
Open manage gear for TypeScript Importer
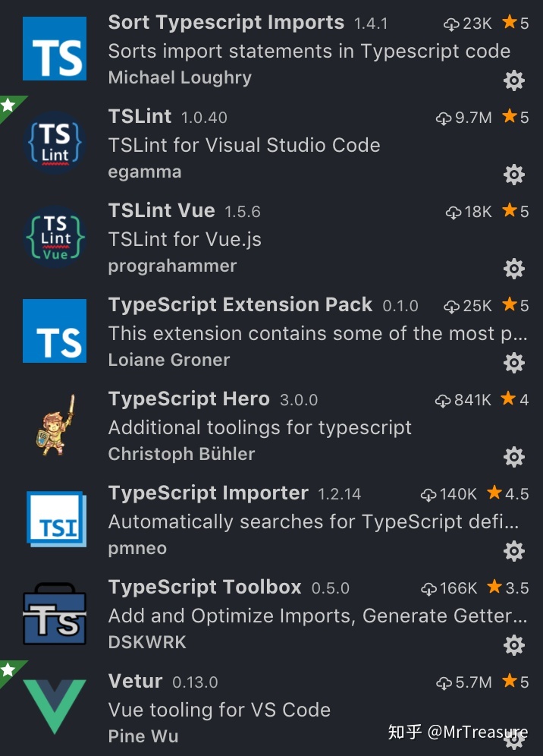click(x=513, y=550)
